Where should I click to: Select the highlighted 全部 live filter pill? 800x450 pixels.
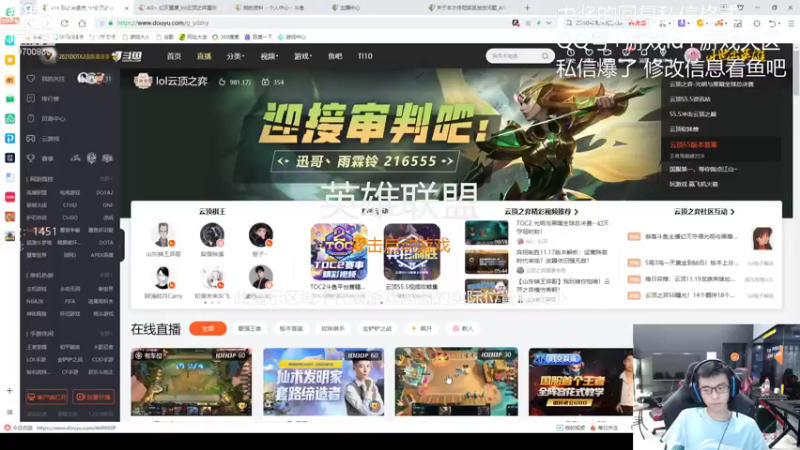click(x=208, y=329)
